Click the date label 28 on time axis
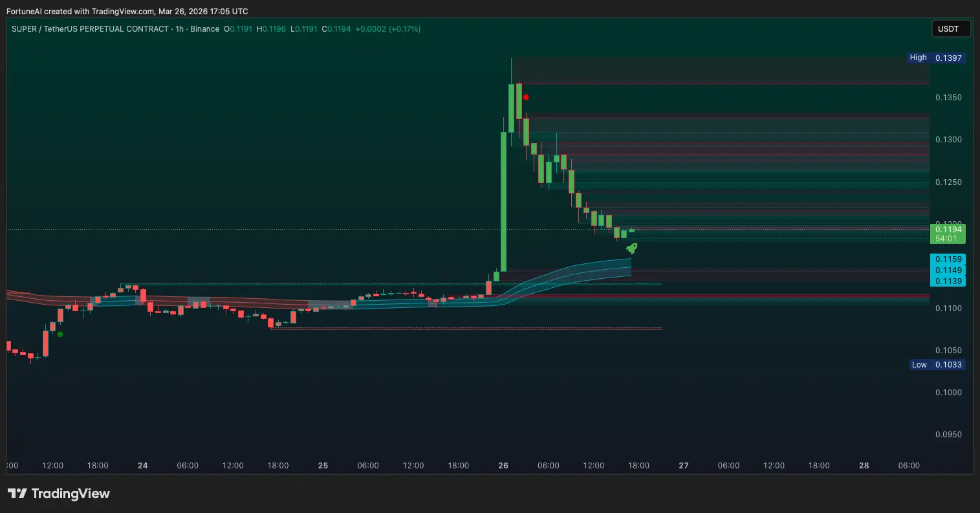The height and width of the screenshot is (513, 980). 864,466
